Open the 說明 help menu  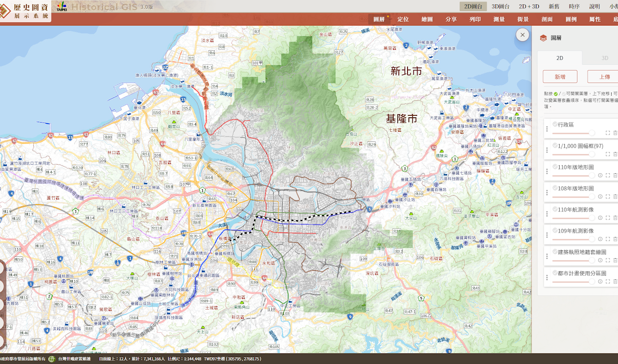[594, 6]
